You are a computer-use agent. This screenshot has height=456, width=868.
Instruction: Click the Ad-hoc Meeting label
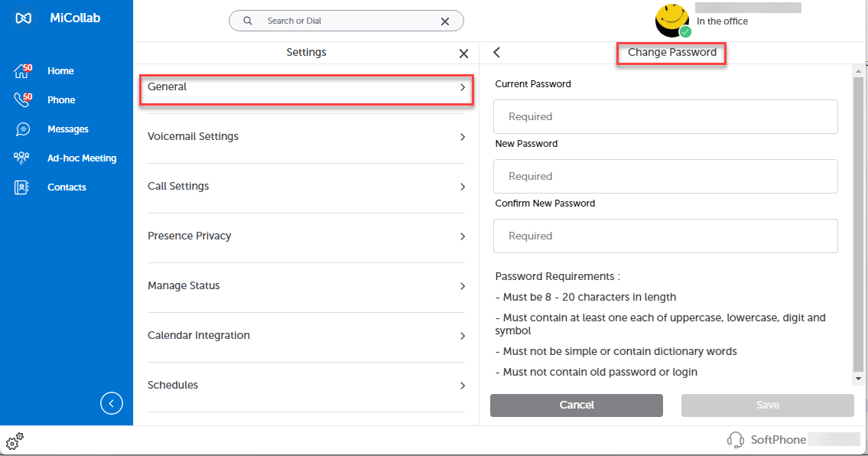(x=82, y=158)
